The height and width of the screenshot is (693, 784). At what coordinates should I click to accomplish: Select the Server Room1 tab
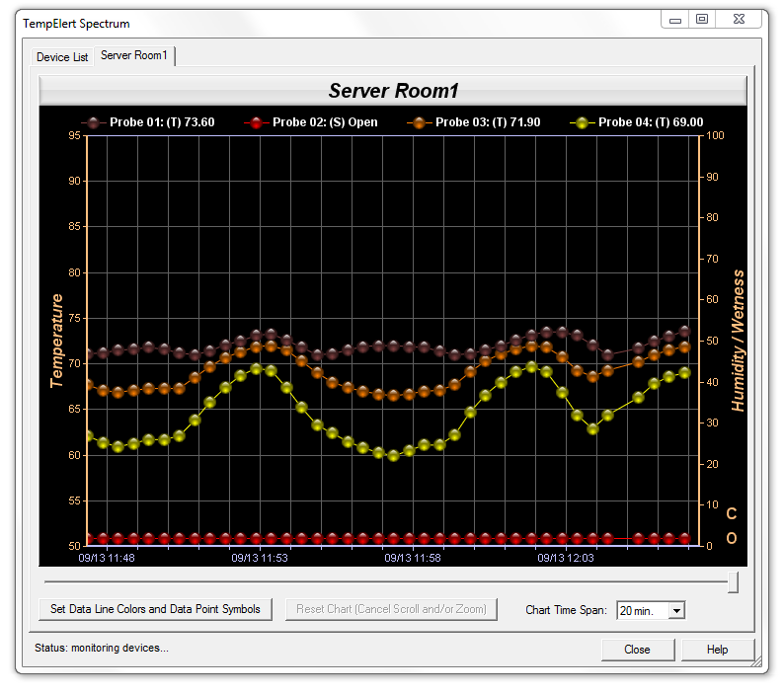point(134,55)
